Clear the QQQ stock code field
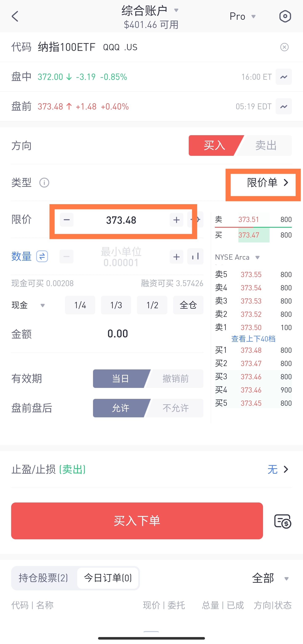The image size is (303, 644). 284,47
